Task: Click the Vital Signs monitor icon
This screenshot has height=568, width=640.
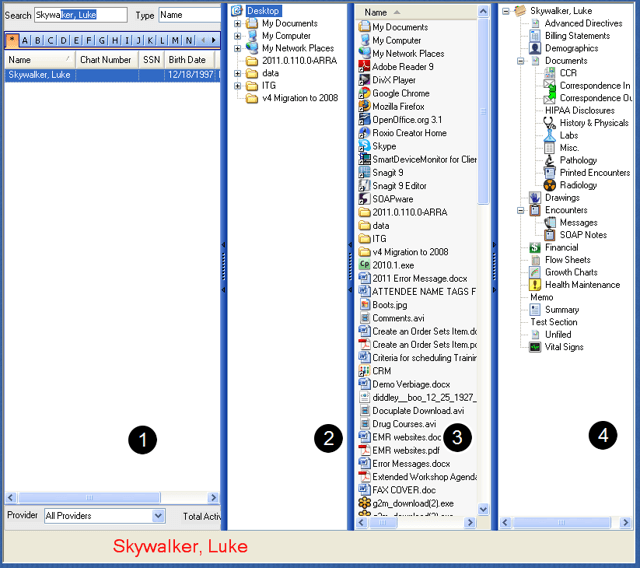Action: point(535,347)
